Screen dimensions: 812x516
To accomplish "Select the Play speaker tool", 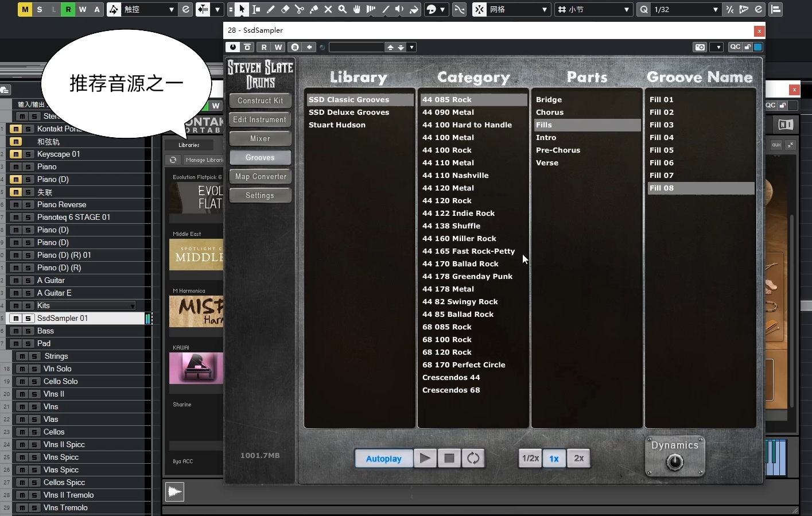I will 399,9.
